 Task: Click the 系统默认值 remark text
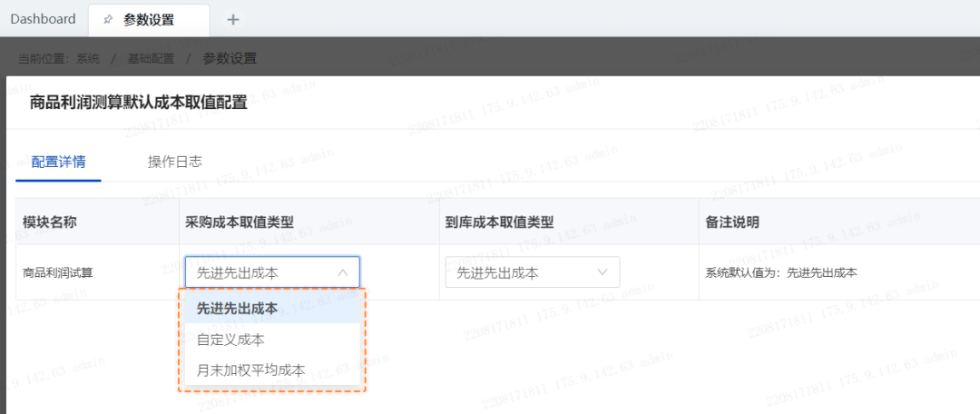point(781,272)
